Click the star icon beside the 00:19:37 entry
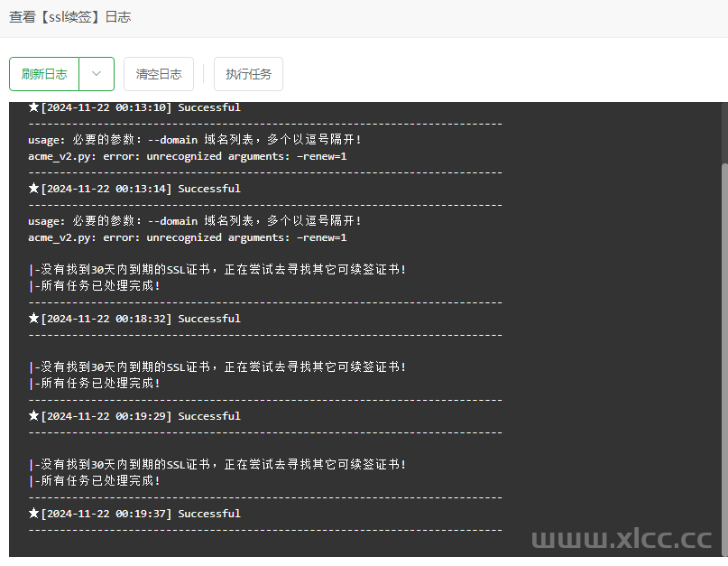 click(x=33, y=513)
